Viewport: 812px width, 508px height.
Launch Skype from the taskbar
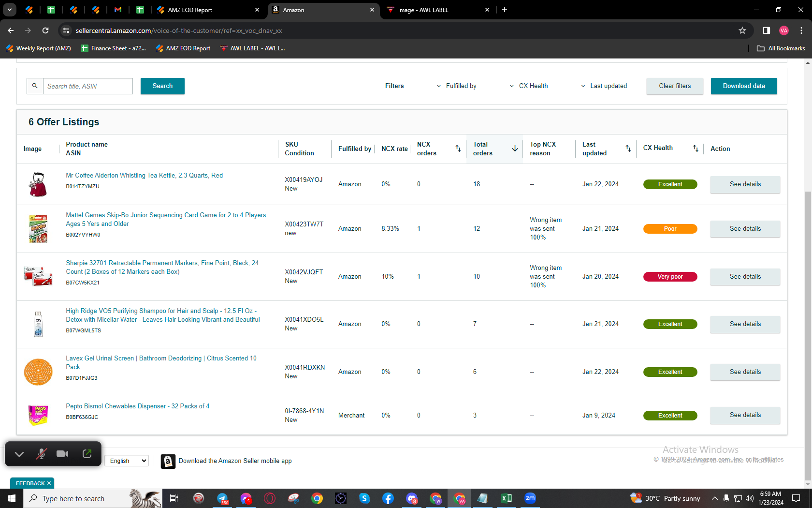point(364,498)
